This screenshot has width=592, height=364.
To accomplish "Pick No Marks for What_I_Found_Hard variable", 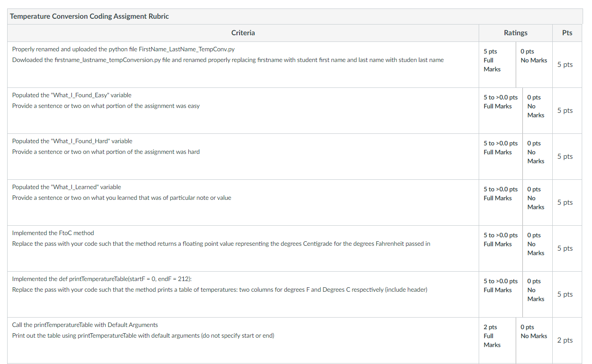I will coord(538,157).
